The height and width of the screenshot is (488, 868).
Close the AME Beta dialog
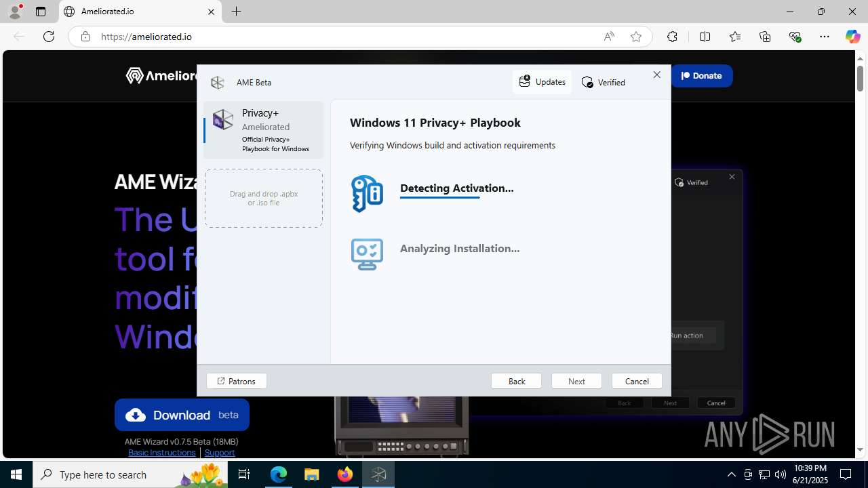[656, 75]
